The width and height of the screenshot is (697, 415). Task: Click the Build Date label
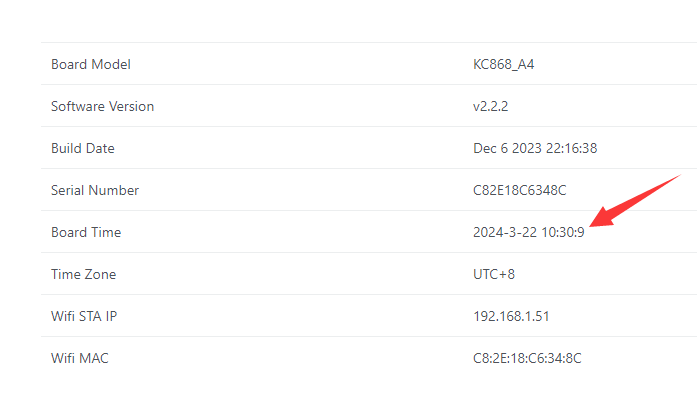(83, 148)
